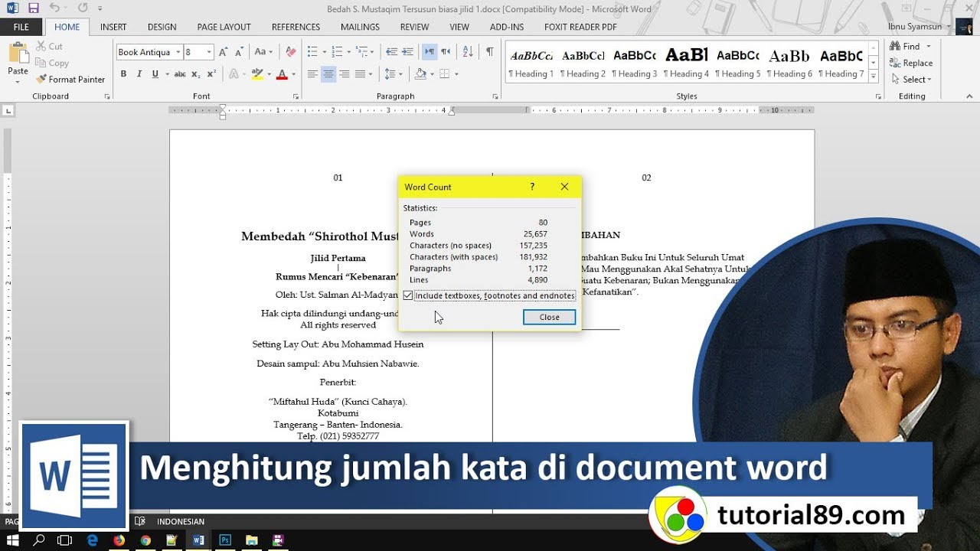Open the REFERENCES tab
This screenshot has width=980, height=551.
pos(296,27)
